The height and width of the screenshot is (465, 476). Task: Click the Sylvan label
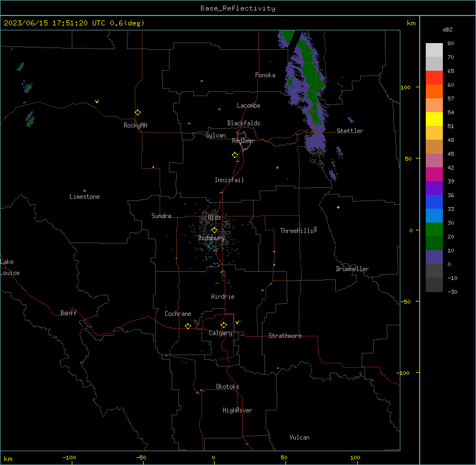(215, 135)
